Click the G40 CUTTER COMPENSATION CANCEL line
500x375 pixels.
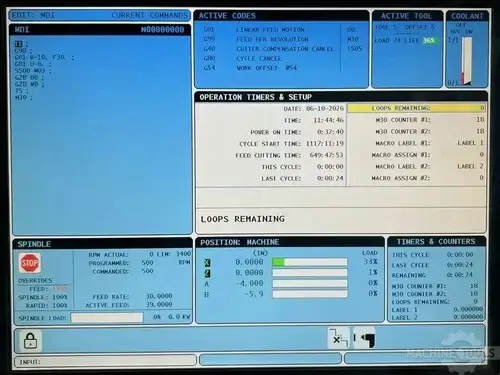pos(268,49)
